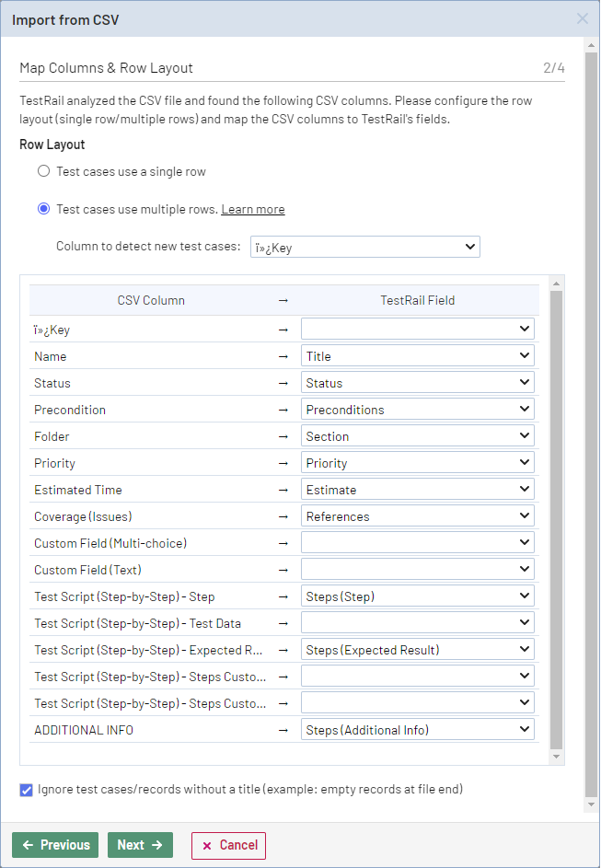
Task: Open the empty TestRail Field dropdown for Key
Action: point(417,328)
